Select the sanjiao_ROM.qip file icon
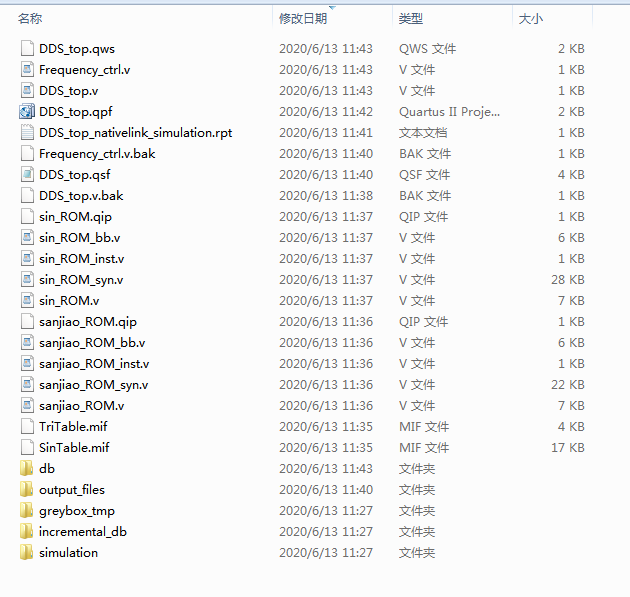The image size is (630, 597). (27, 321)
